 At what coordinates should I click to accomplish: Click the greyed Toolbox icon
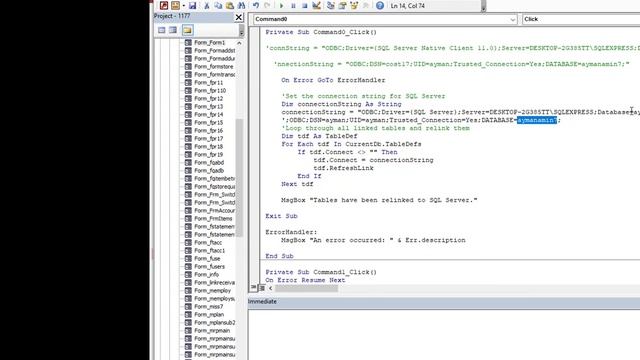point(366,5)
